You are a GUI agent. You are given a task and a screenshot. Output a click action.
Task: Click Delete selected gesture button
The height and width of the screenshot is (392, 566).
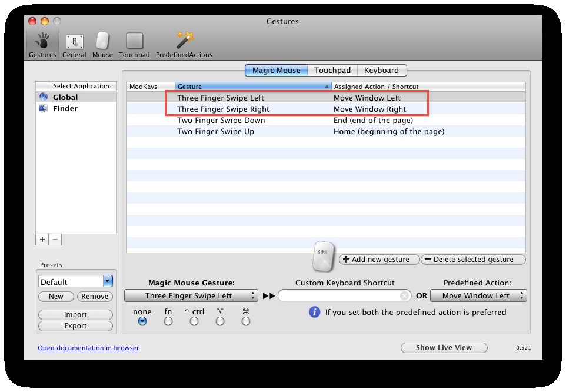pyautogui.click(x=473, y=260)
